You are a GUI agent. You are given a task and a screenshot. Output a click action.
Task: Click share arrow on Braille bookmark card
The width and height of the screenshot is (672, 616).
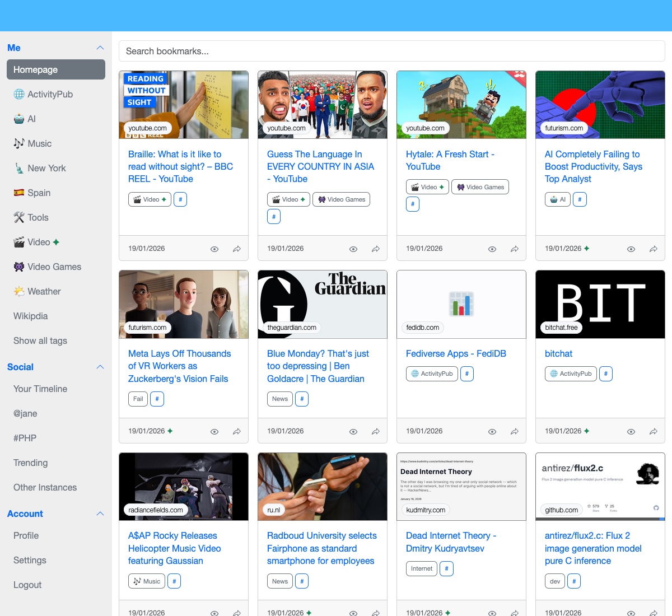237,249
